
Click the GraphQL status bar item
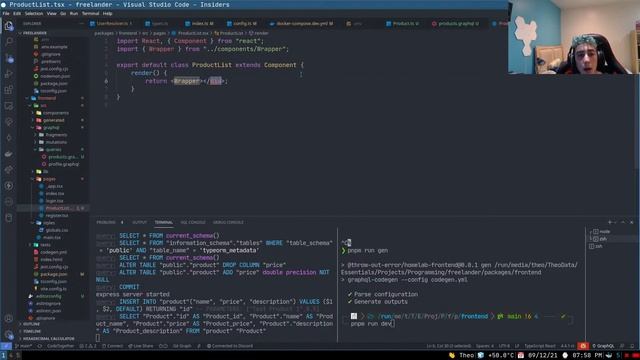603,346
